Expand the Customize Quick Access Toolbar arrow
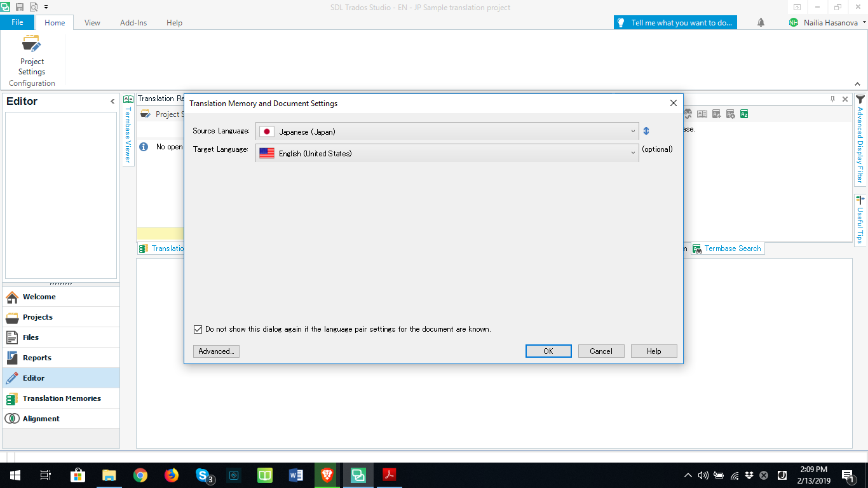Viewport: 868px width, 488px height. tap(44, 7)
